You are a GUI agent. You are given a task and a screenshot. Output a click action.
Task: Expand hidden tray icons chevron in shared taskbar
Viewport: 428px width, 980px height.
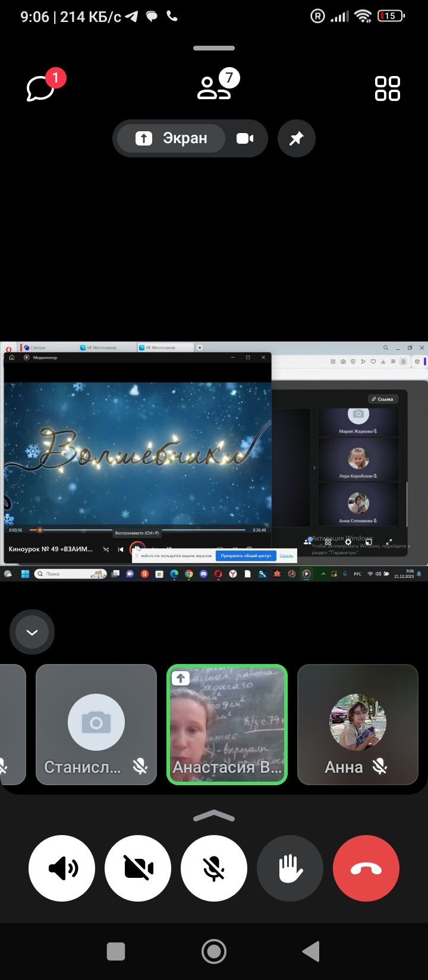click(323, 574)
